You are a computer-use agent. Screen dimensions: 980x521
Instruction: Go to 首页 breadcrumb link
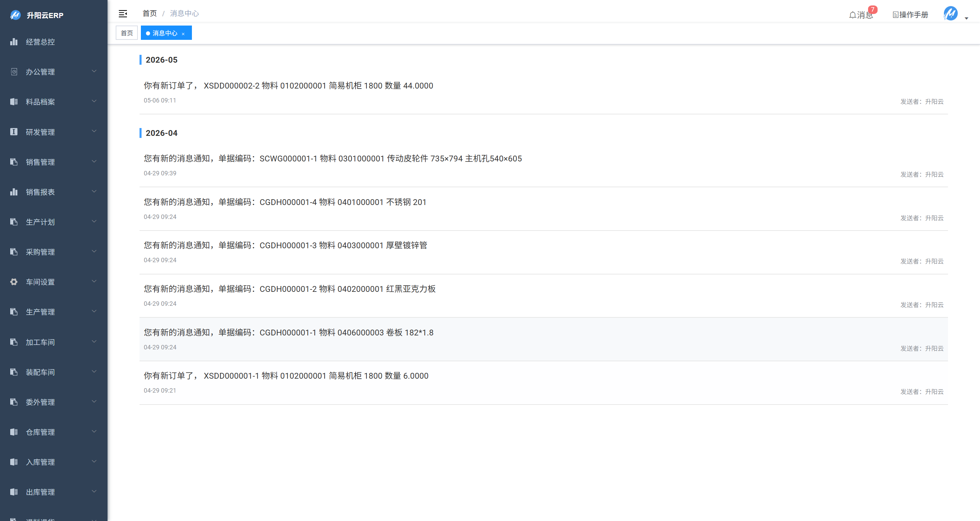[x=149, y=14]
